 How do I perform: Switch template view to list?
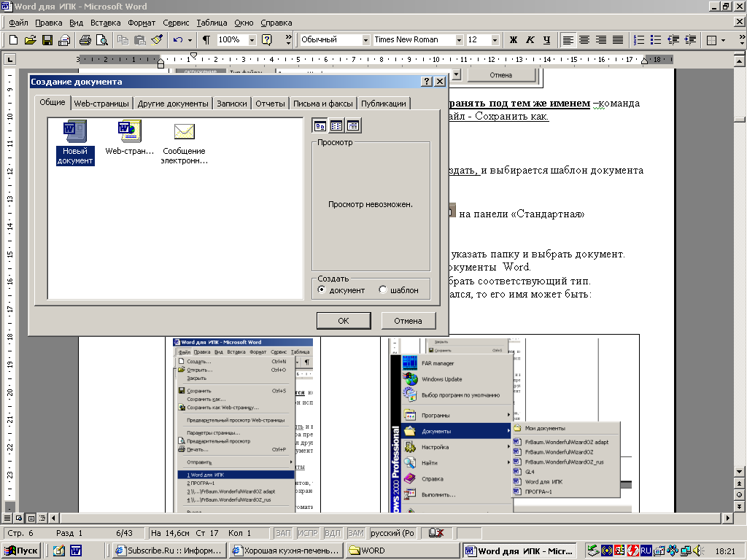336,125
